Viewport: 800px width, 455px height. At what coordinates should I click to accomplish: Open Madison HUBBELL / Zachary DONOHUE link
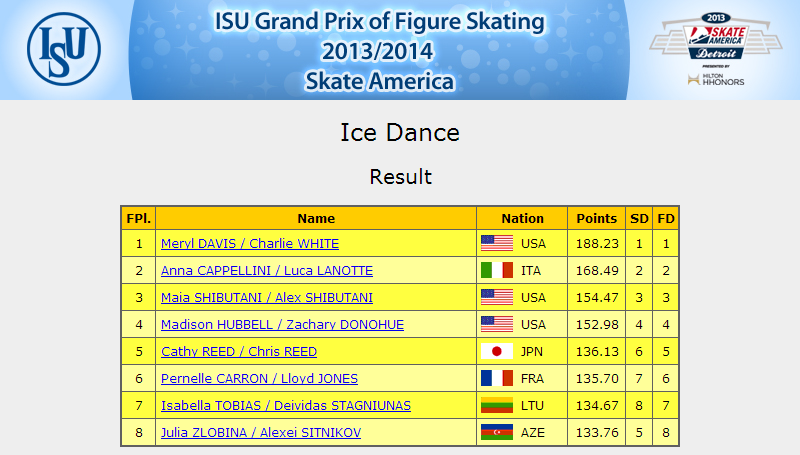282,325
